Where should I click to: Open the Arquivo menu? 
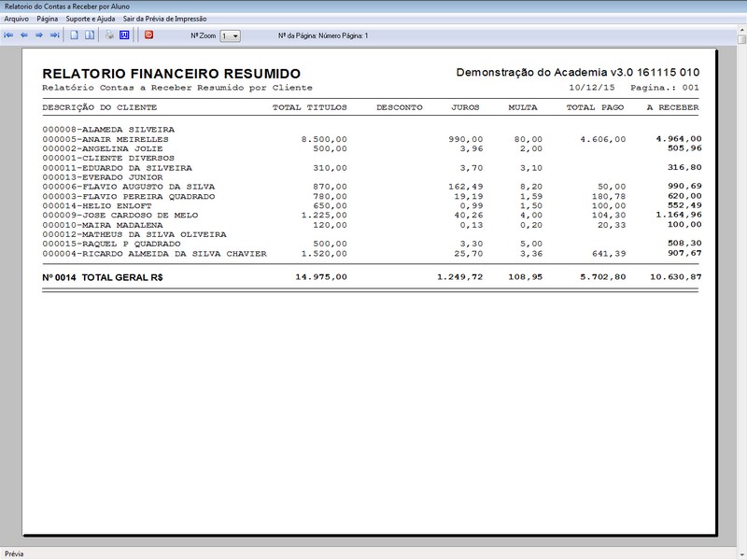pyautogui.click(x=17, y=19)
